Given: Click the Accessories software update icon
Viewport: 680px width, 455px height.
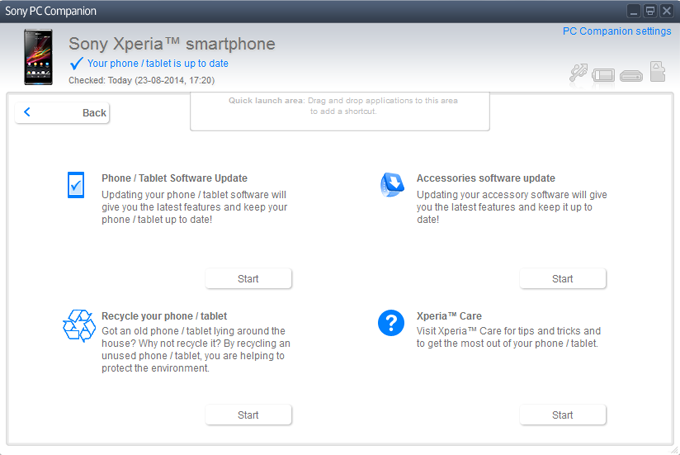Looking at the screenshot, I should (392, 184).
